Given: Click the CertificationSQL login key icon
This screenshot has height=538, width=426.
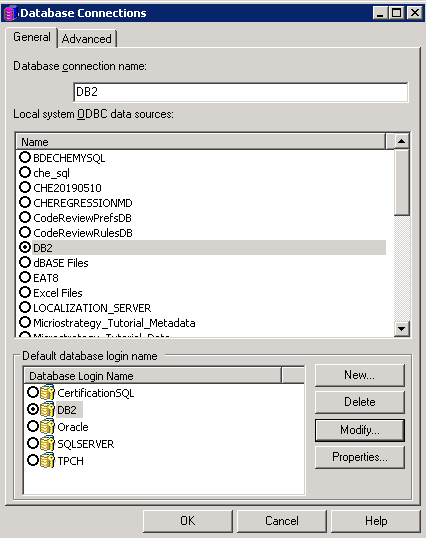Looking at the screenshot, I should pos(47,393).
